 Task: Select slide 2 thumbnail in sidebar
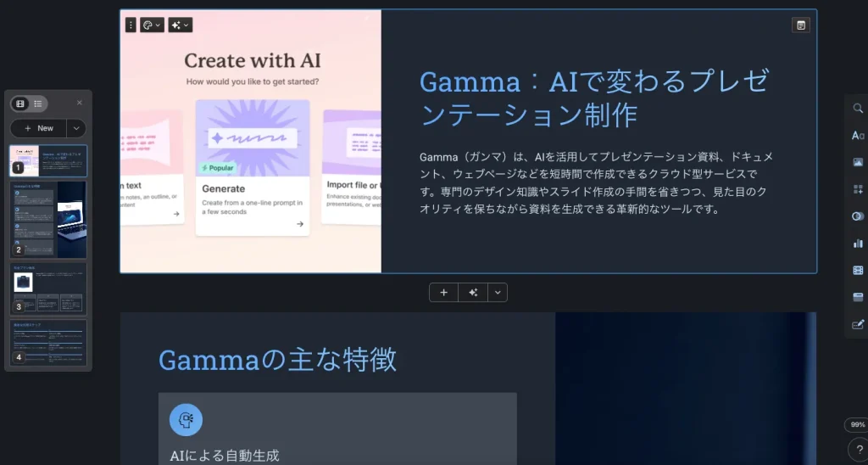click(x=48, y=220)
